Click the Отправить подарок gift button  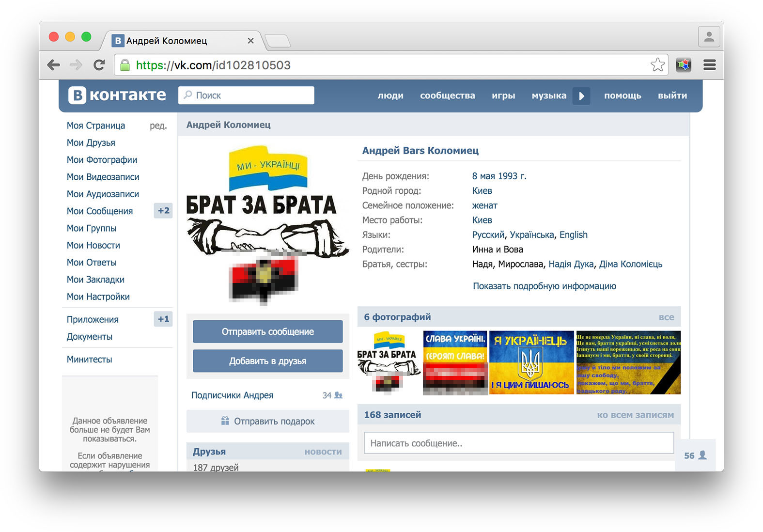[x=267, y=422]
